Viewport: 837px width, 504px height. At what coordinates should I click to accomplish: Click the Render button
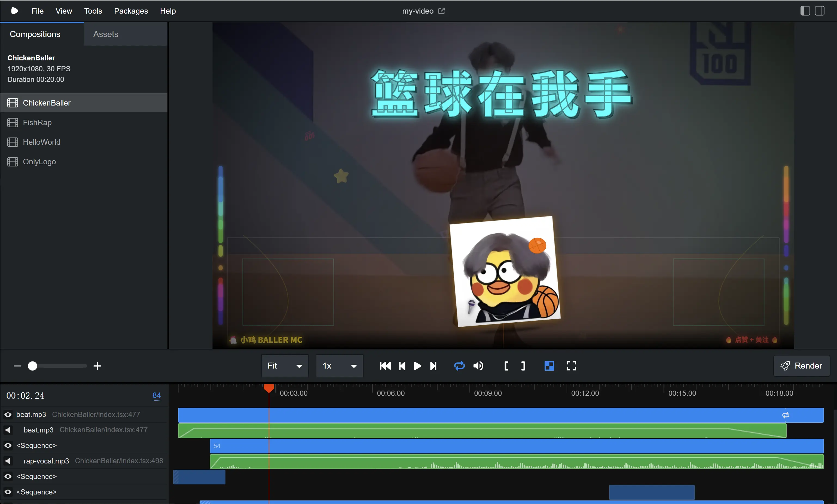[801, 366]
